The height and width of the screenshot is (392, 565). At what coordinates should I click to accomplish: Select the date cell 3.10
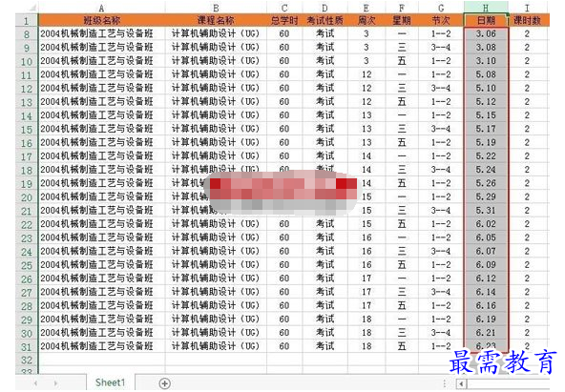pos(486,61)
